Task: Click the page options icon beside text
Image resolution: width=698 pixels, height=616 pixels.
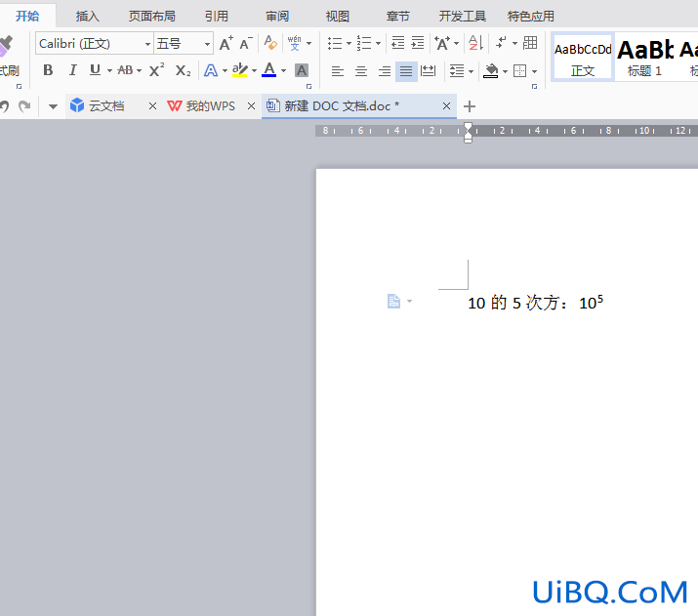Action: [393, 302]
